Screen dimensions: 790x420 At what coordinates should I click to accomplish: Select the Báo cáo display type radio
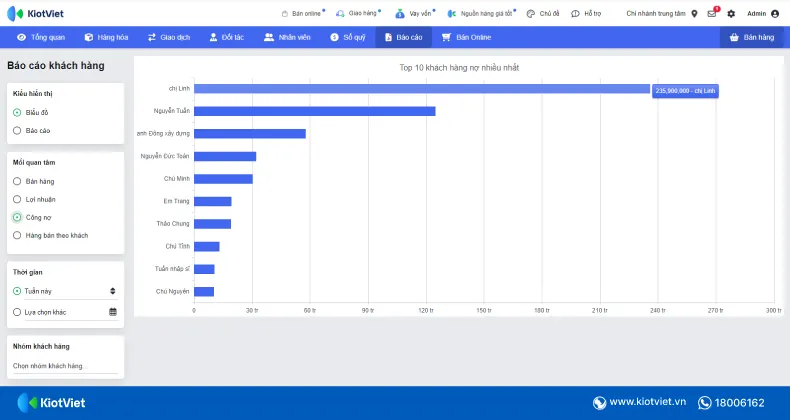click(x=17, y=130)
